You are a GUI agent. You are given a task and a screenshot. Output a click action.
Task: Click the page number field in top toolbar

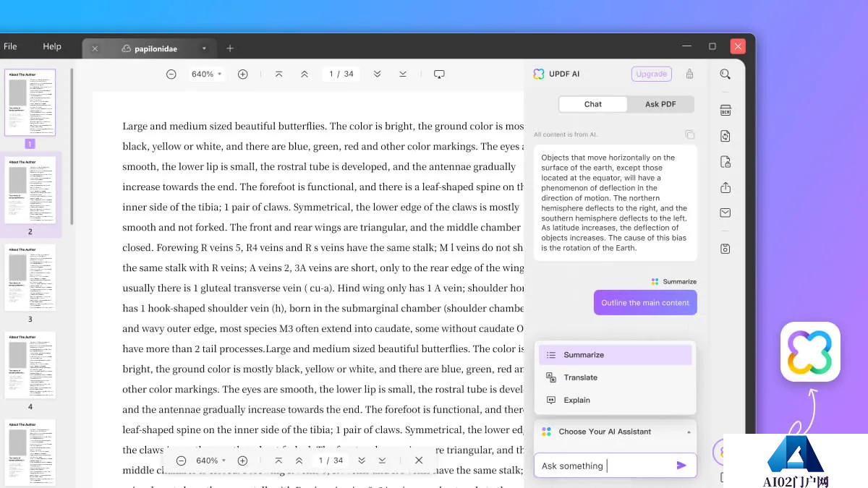click(341, 74)
